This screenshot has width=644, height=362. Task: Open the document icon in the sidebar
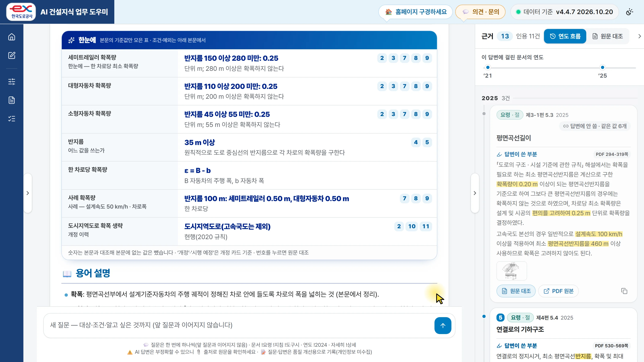click(11, 100)
